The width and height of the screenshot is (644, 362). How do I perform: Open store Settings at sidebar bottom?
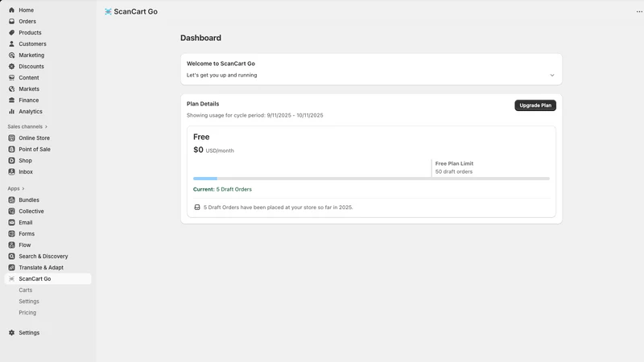[29, 333]
